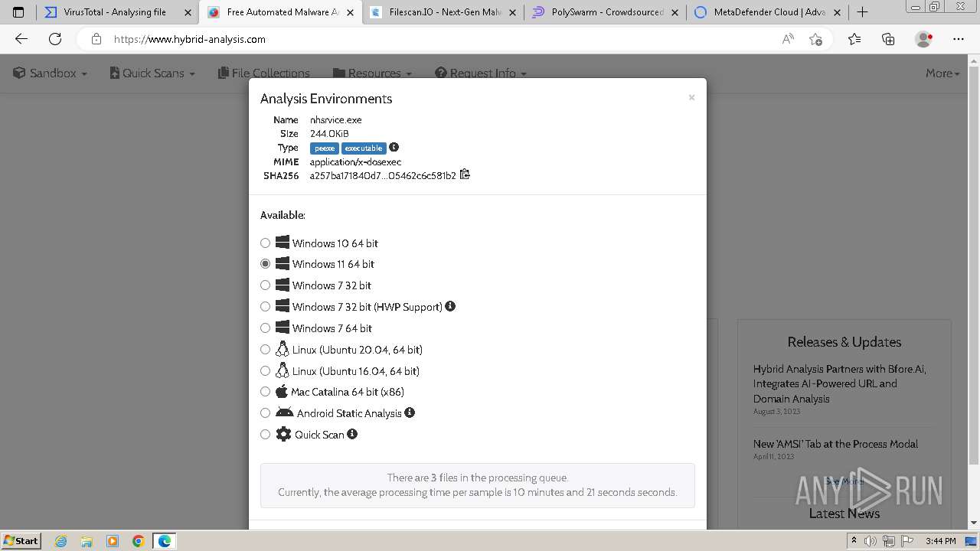
Task: Open the Hybrid Analysis Partners with Bfore.Ai article
Action: (840, 383)
